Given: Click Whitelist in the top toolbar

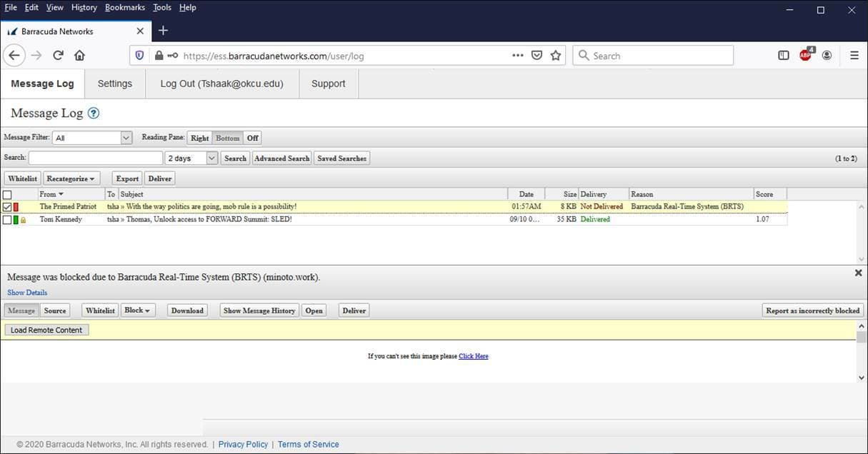Looking at the screenshot, I should (23, 178).
